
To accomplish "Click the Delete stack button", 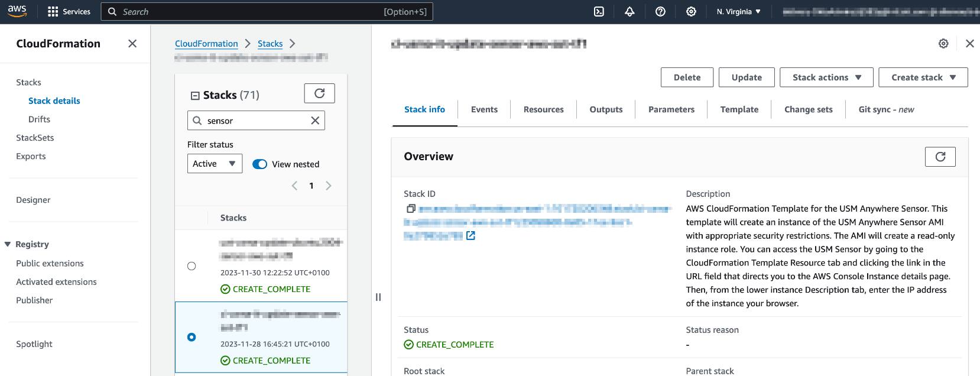I will click(687, 77).
